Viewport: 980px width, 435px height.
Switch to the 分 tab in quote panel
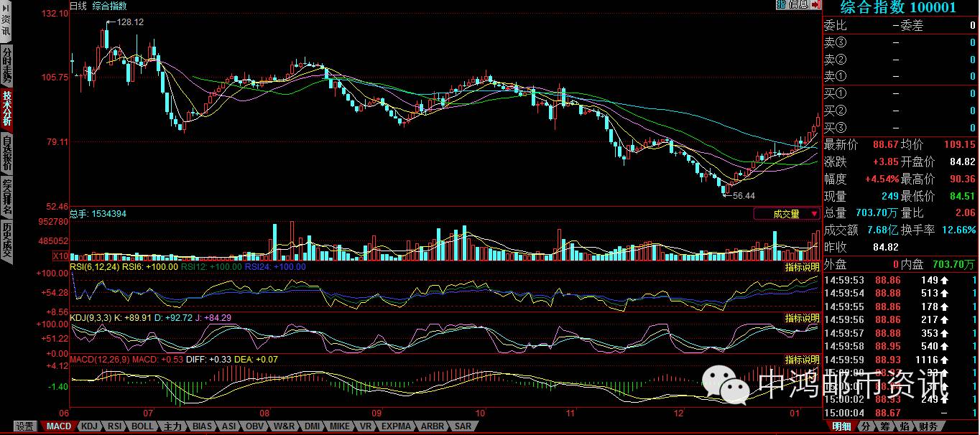tap(865, 426)
